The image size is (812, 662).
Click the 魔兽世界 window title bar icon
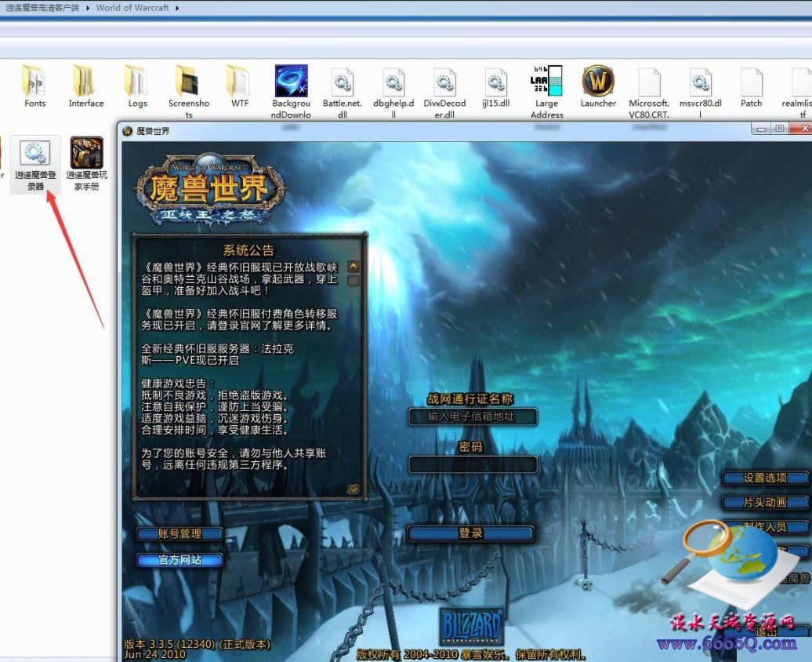pos(128,131)
